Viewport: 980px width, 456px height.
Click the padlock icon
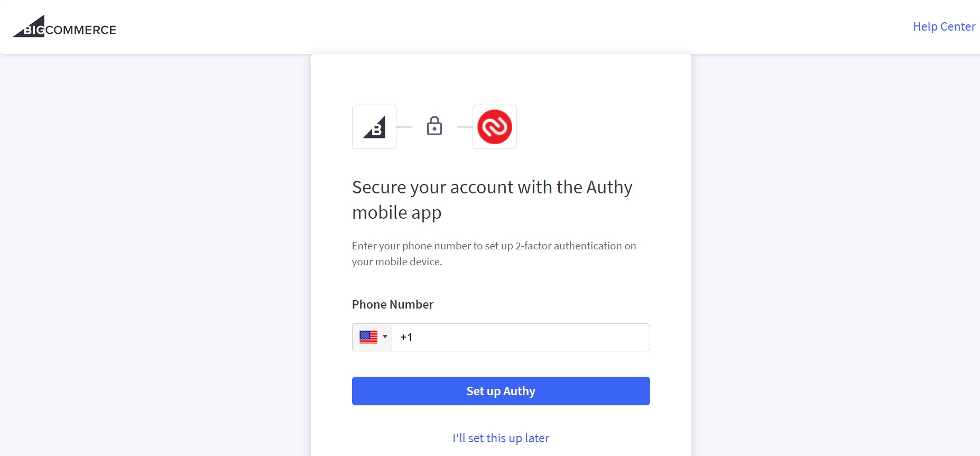[x=434, y=126]
